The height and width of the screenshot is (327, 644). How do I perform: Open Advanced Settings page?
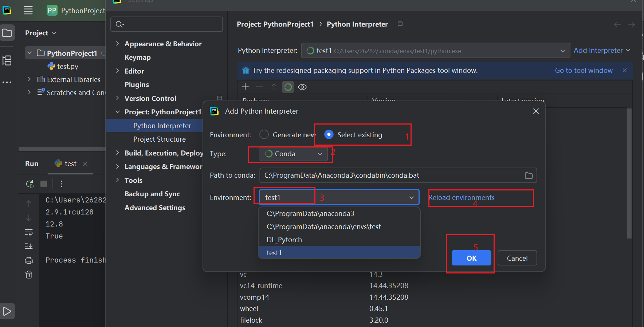(x=155, y=208)
